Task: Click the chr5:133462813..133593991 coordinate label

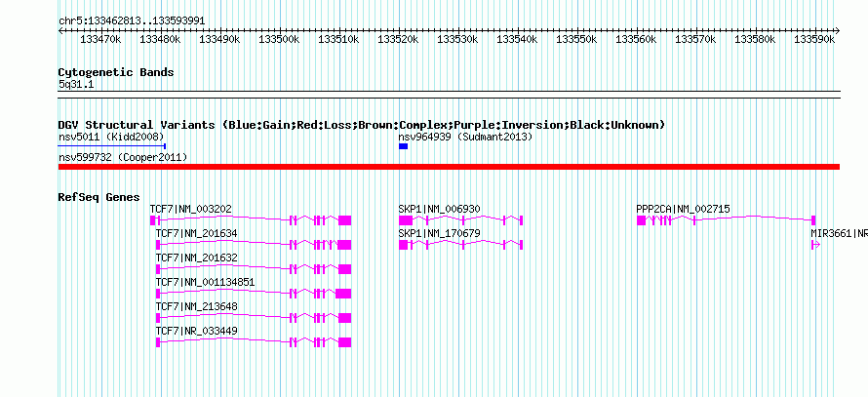Action: (132, 20)
